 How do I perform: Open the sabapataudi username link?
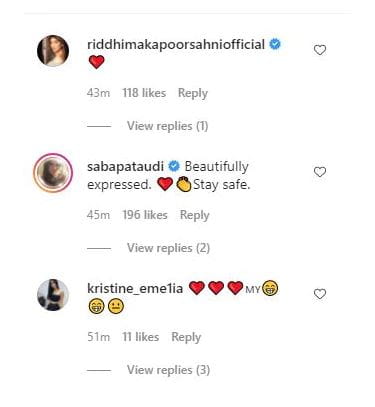125,167
